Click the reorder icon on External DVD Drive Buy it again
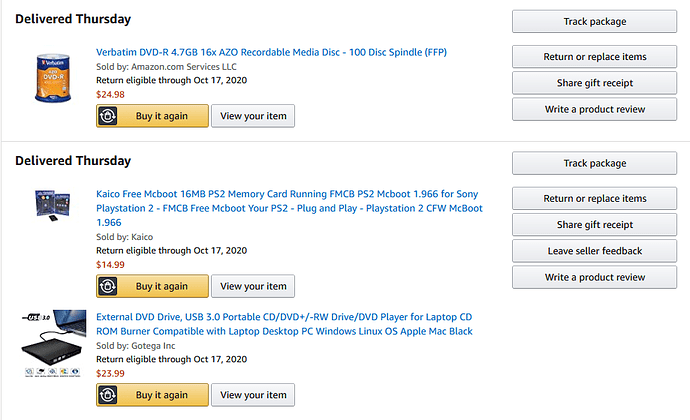 (x=108, y=395)
